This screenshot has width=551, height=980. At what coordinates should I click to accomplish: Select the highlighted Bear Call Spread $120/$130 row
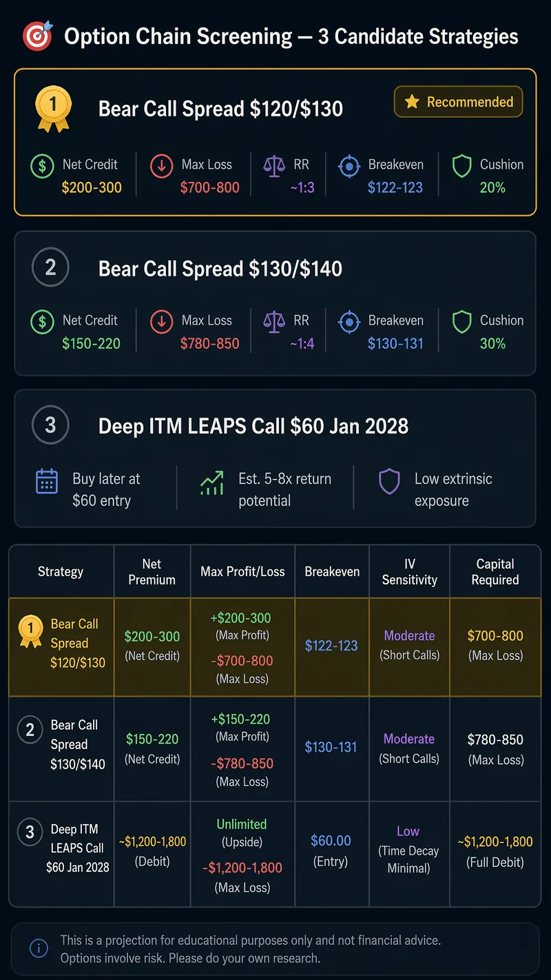tap(275, 647)
